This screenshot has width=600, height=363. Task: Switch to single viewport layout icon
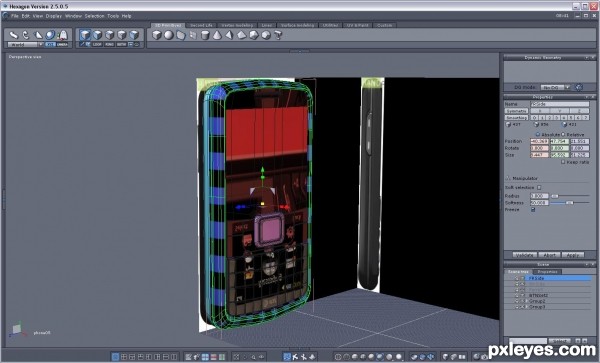[x=115, y=357]
